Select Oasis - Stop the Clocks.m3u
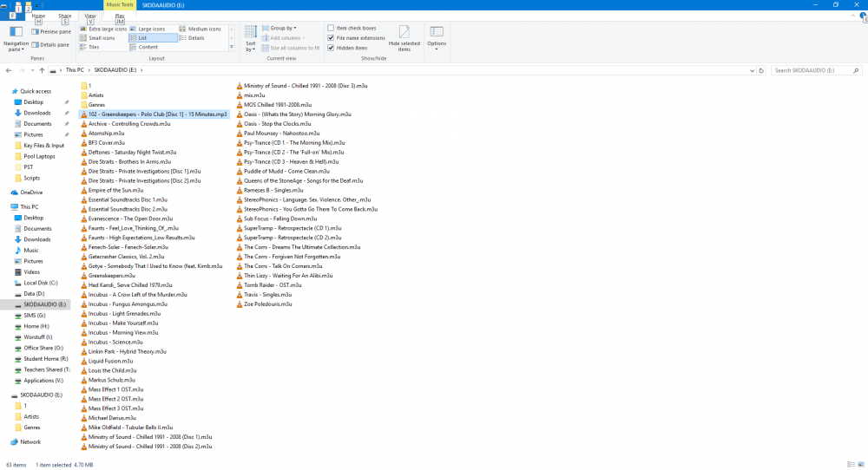The image size is (868, 470). tap(278, 124)
